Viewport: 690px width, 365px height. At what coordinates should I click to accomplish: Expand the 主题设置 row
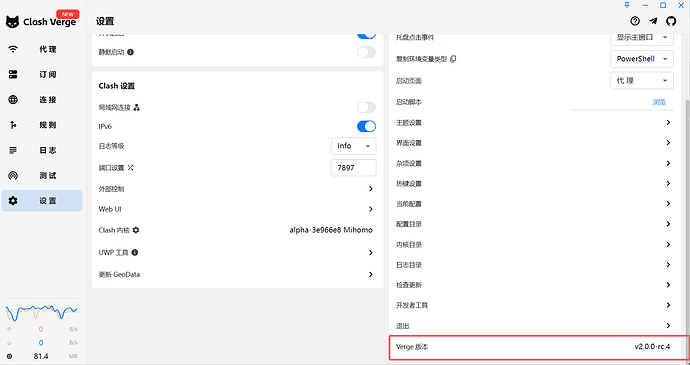click(x=534, y=122)
